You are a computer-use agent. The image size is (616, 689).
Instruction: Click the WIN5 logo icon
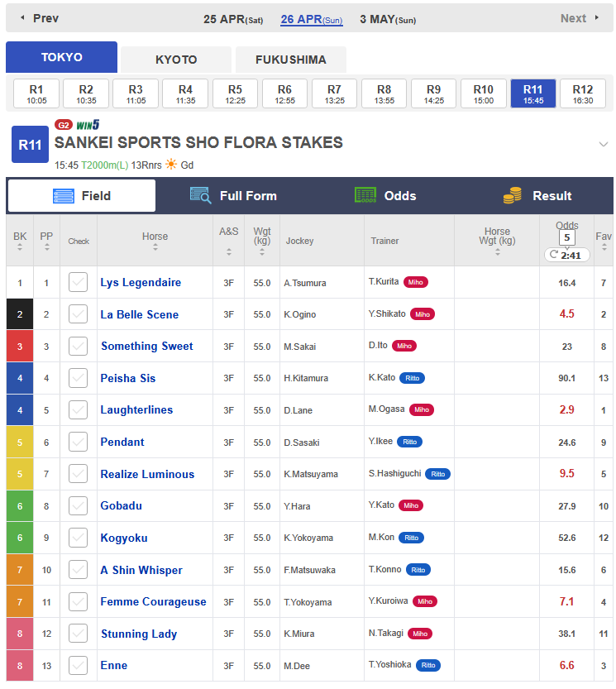[x=88, y=125]
